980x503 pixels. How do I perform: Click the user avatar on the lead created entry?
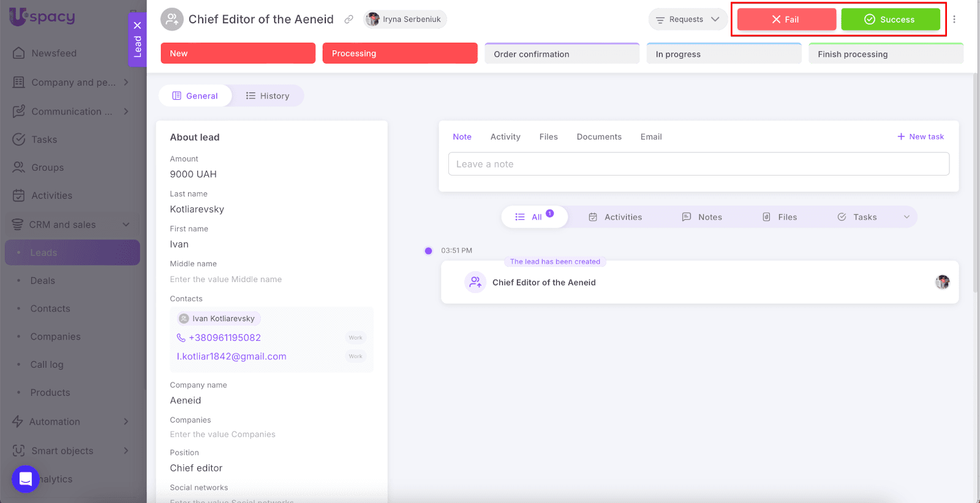click(x=942, y=282)
